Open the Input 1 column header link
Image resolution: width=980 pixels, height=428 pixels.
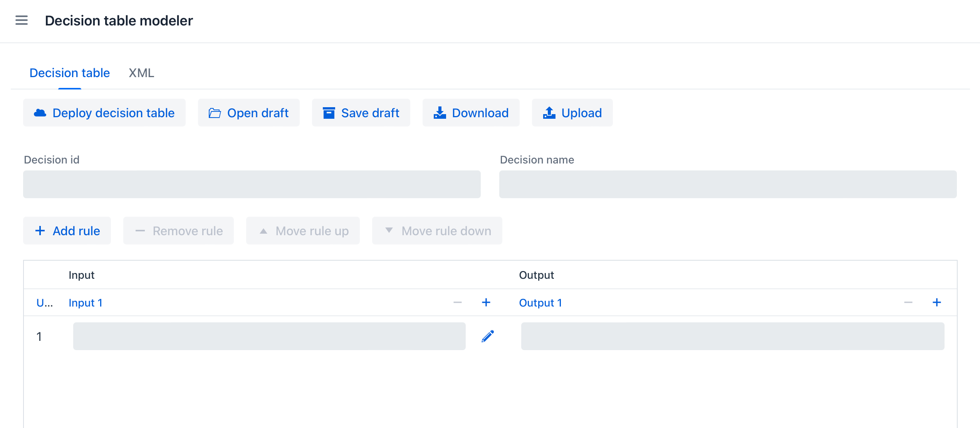point(86,303)
